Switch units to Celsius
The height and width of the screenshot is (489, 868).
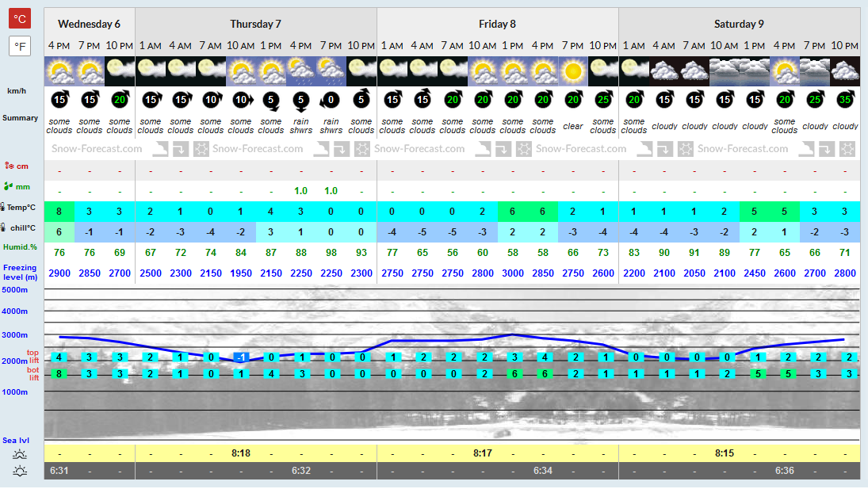point(19,19)
